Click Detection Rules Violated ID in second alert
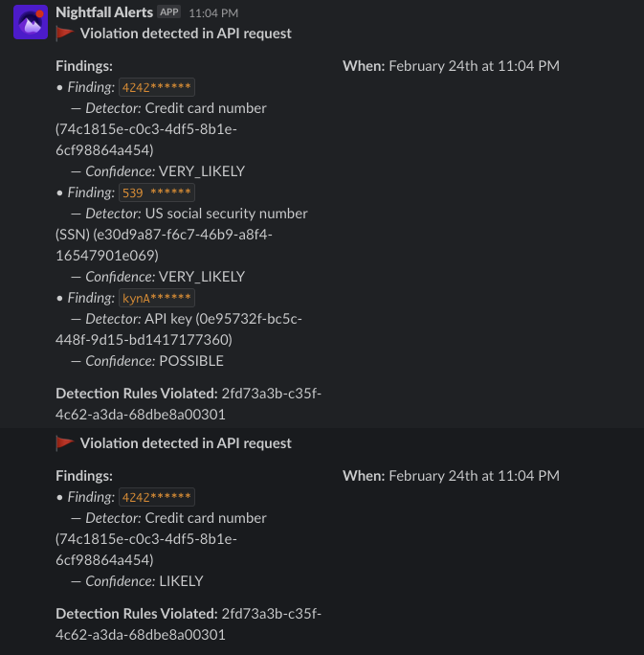Viewport: 644px width, 655px height. click(272, 613)
